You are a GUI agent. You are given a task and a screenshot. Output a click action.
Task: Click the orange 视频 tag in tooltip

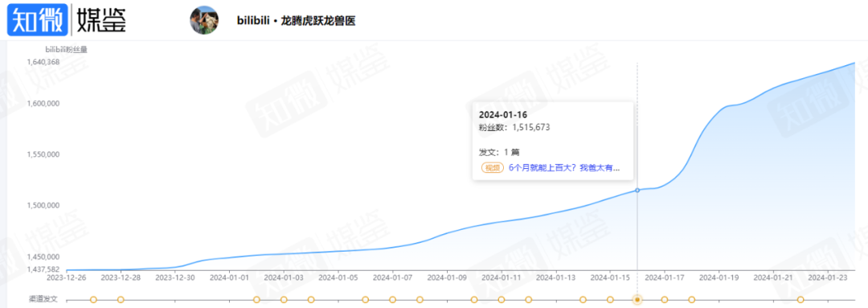tap(492, 168)
